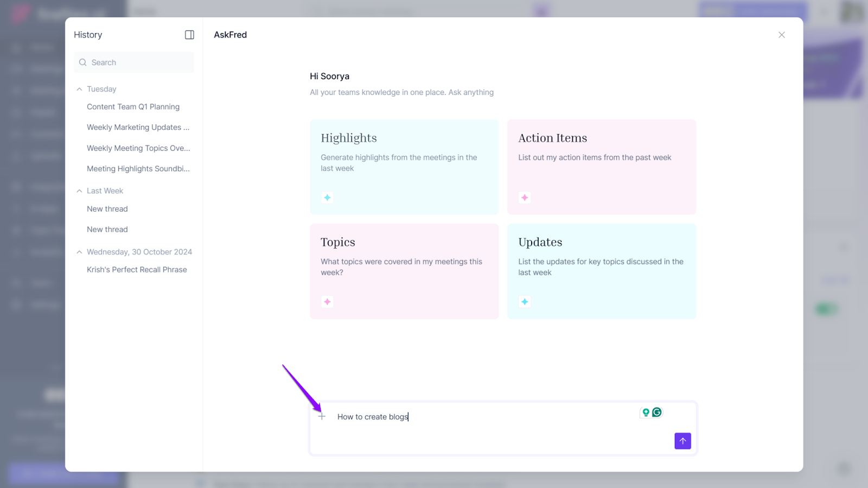This screenshot has height=488, width=868.
Task: Click the sparkle icon on Updates card
Action: coord(525,302)
